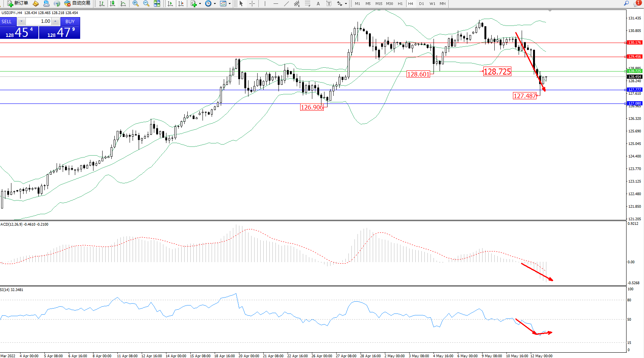Choose the trendline drawing tool
Screen dimensions: 644x358
(x=286, y=3)
